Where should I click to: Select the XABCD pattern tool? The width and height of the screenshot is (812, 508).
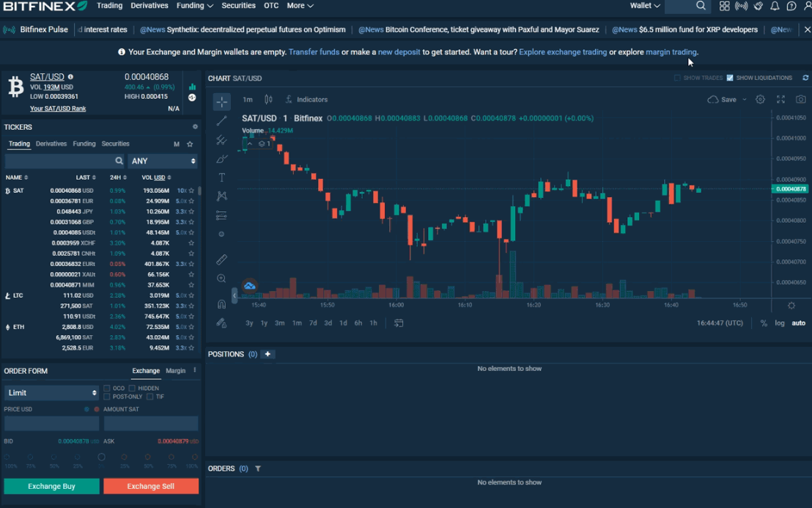coord(221,196)
